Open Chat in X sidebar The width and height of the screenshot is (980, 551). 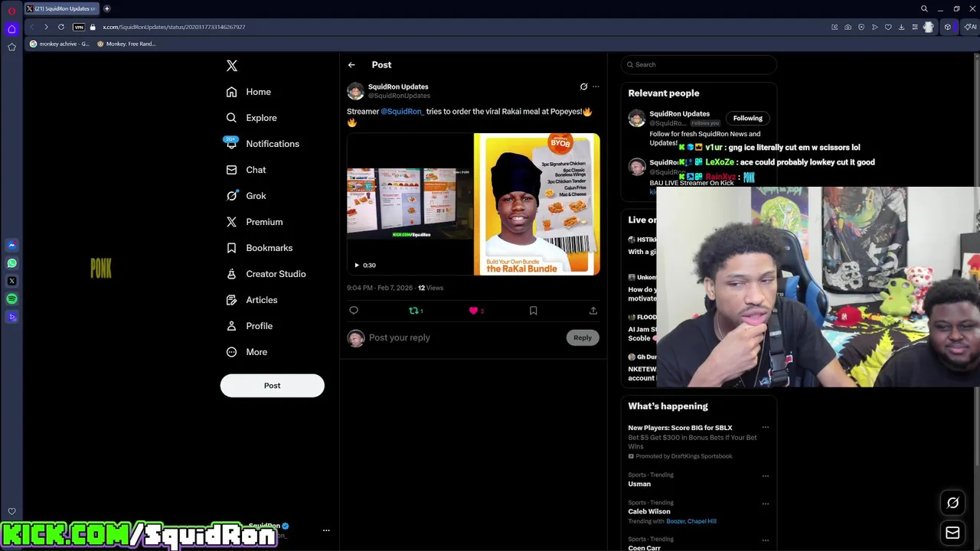246,170
